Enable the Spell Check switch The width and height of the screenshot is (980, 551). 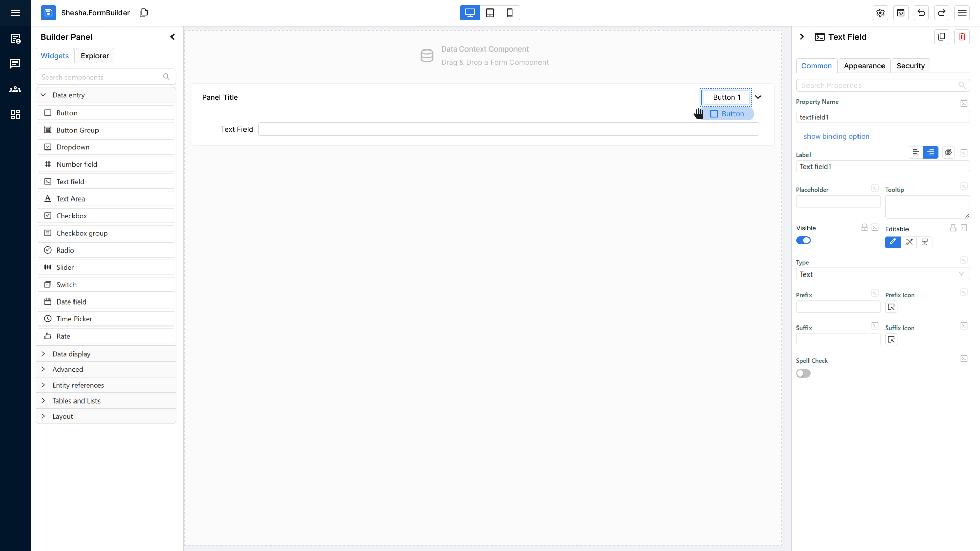803,373
